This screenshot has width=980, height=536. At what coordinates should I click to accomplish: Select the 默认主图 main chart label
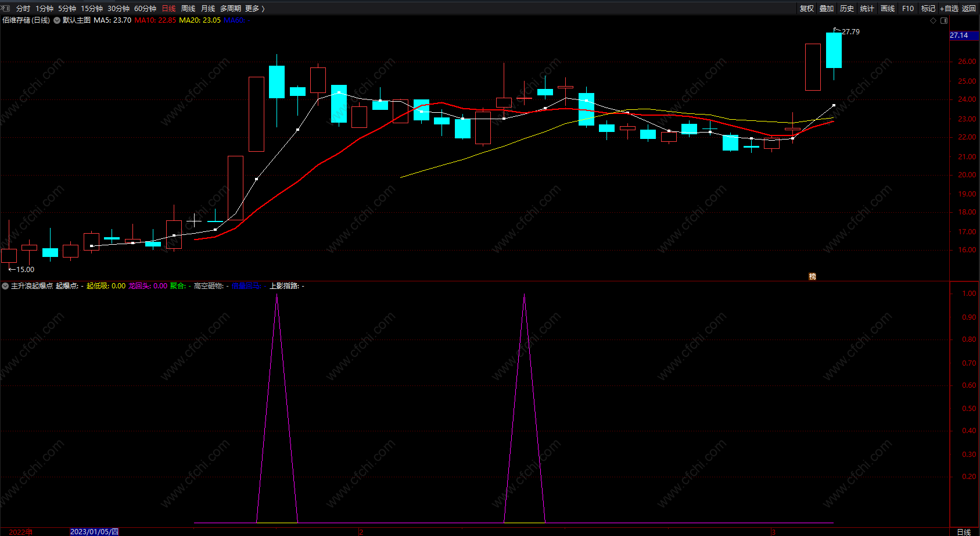pyautogui.click(x=77, y=20)
